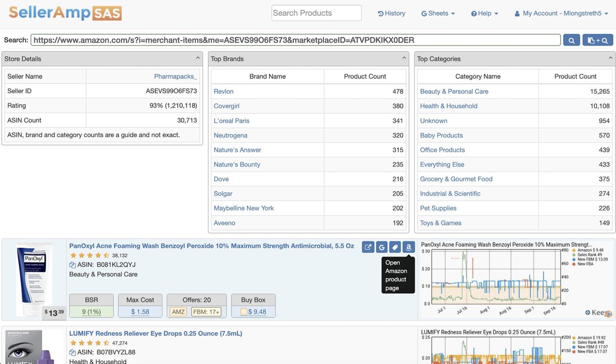This screenshot has height=364, width=616.
Task: Copy ASIN B07BVYZL88 with the copy icon
Action: (72, 353)
